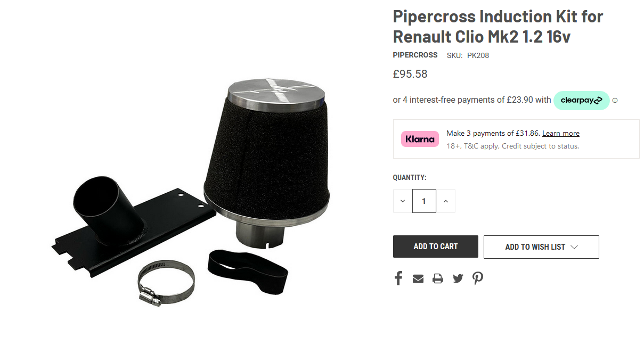Click the product title heading
The image size is (644, 345).
pyautogui.click(x=498, y=26)
